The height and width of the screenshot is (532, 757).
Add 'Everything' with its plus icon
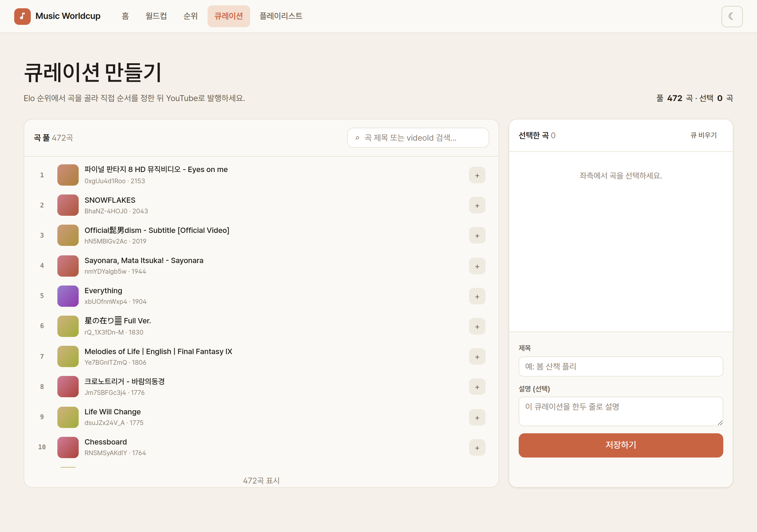click(477, 296)
